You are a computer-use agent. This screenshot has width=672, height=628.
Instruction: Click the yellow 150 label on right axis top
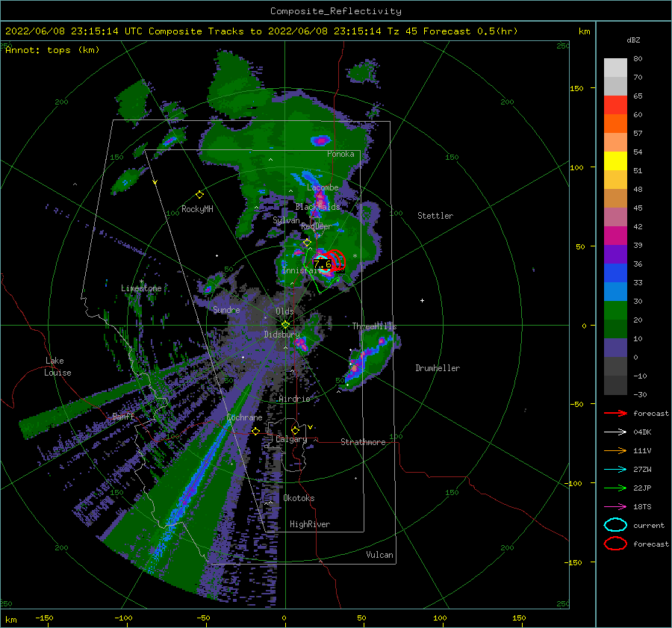pyautogui.click(x=576, y=88)
